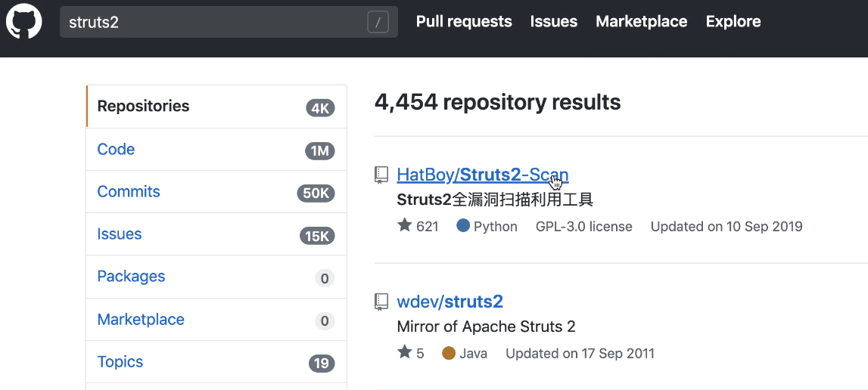Open Marketplace from the top navigation
The height and width of the screenshot is (390, 868).
click(642, 22)
